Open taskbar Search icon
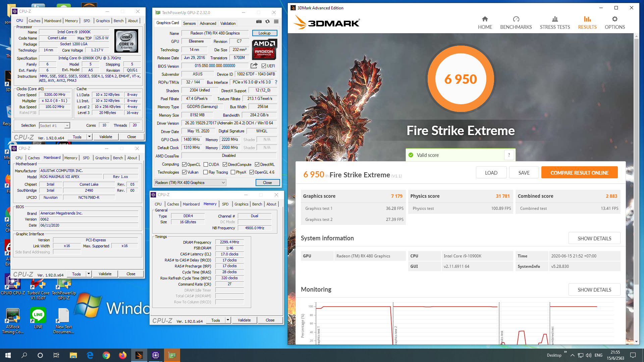 [x=24, y=355]
